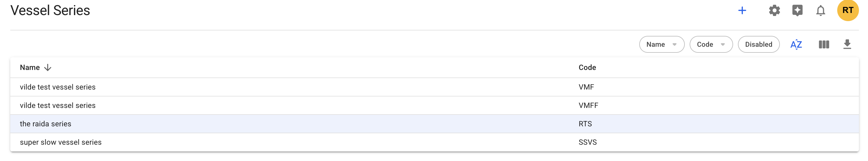
Task: Open the column chooser icon
Action: 824,44
